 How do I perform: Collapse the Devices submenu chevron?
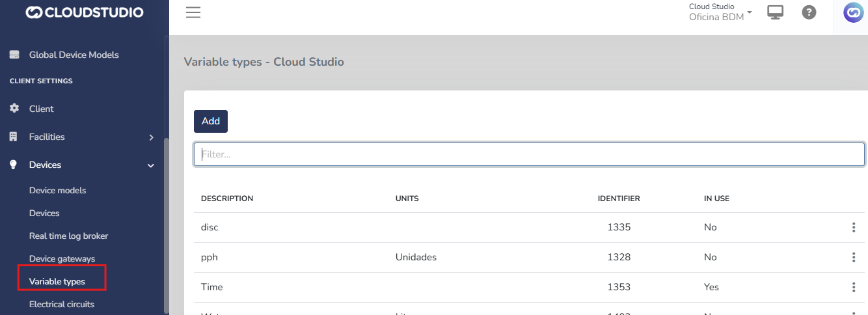[151, 165]
